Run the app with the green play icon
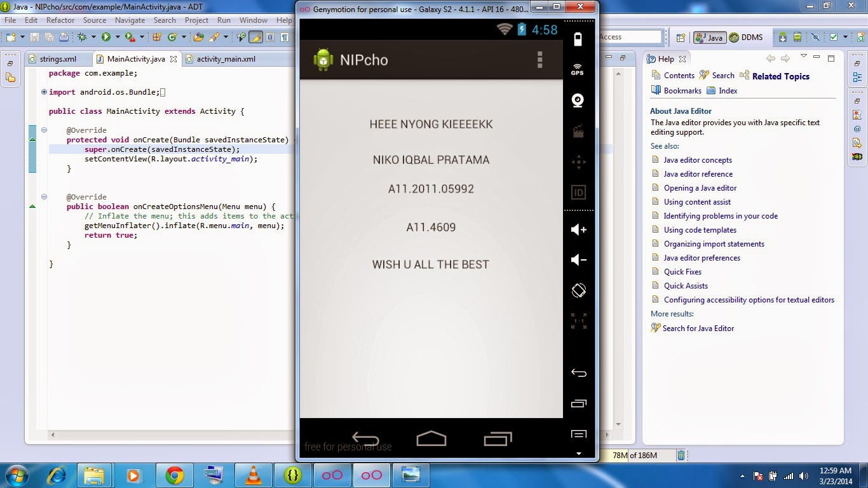 click(x=106, y=37)
